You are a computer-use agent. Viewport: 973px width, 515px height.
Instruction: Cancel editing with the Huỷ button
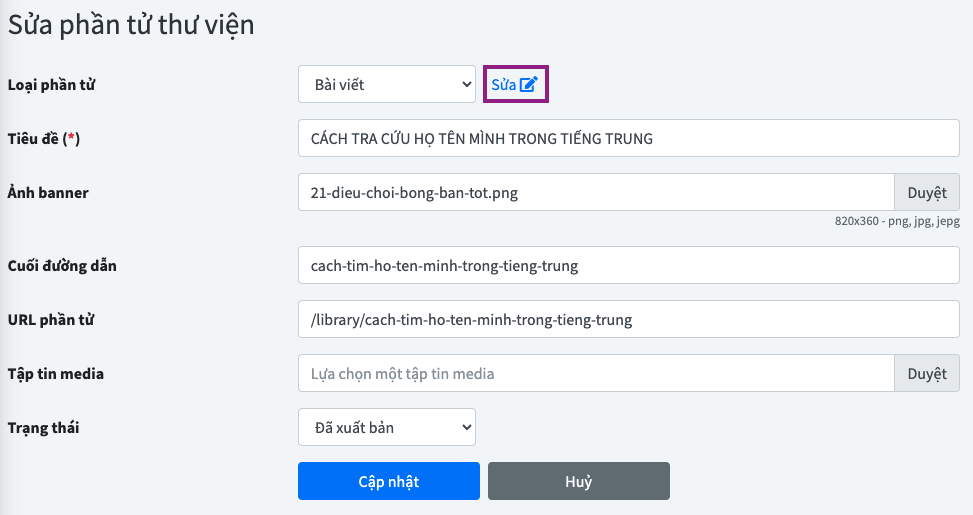[x=578, y=481]
